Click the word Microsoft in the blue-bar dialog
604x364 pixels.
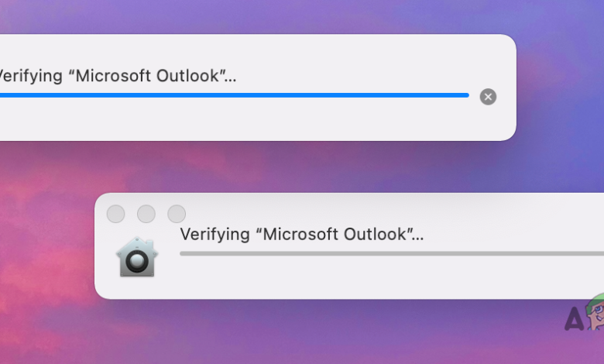(x=113, y=75)
